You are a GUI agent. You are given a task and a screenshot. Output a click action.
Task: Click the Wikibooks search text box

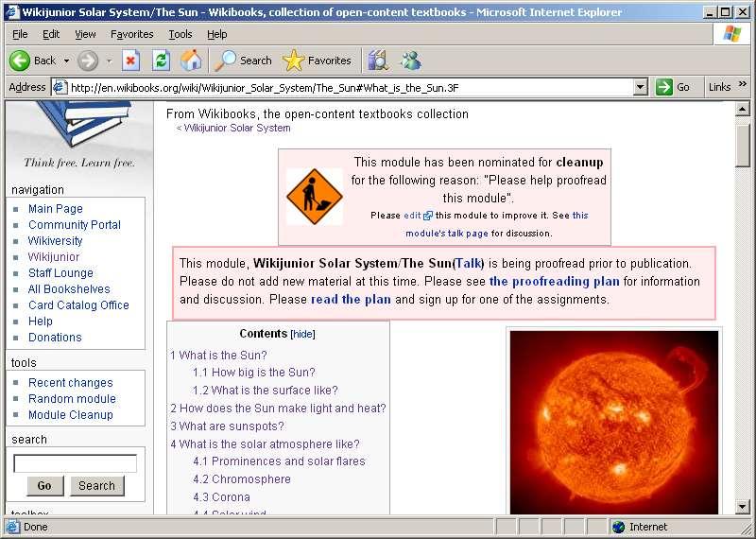pos(76,463)
